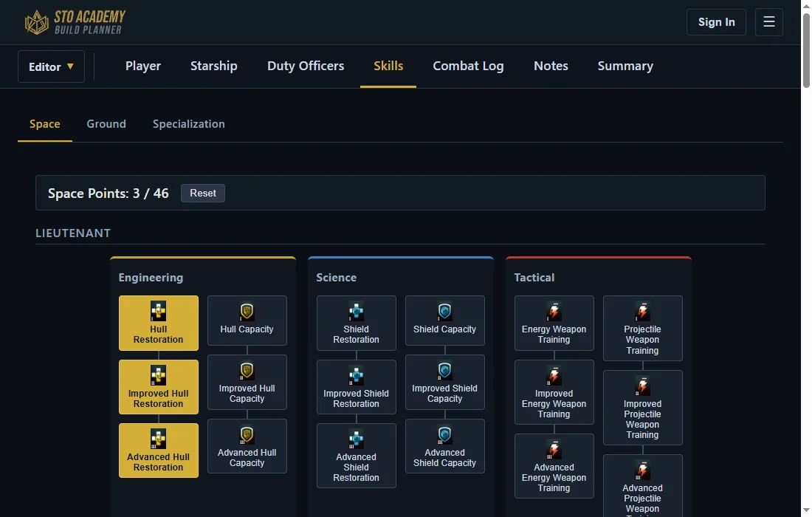Toggle the Improved Hull Restoration skill

159,387
